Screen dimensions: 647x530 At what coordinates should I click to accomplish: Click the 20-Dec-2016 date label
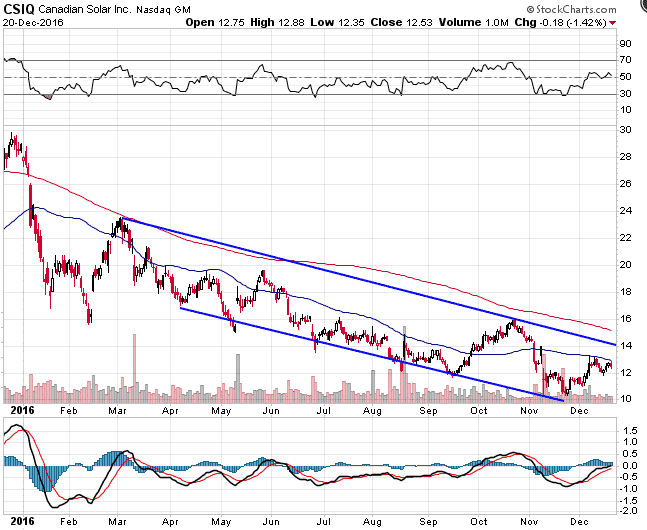click(x=33, y=22)
